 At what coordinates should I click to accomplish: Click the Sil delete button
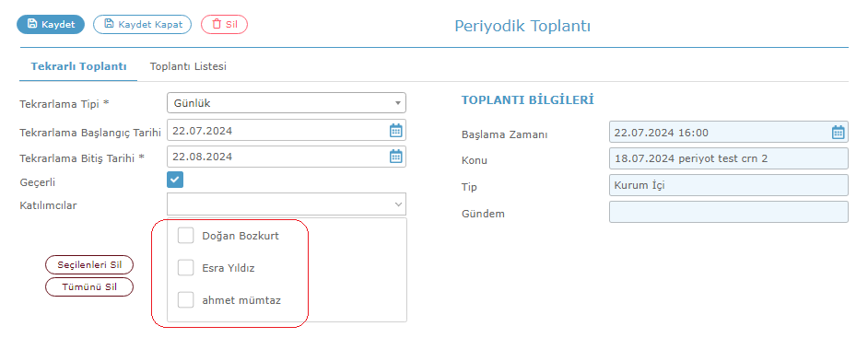tap(224, 24)
